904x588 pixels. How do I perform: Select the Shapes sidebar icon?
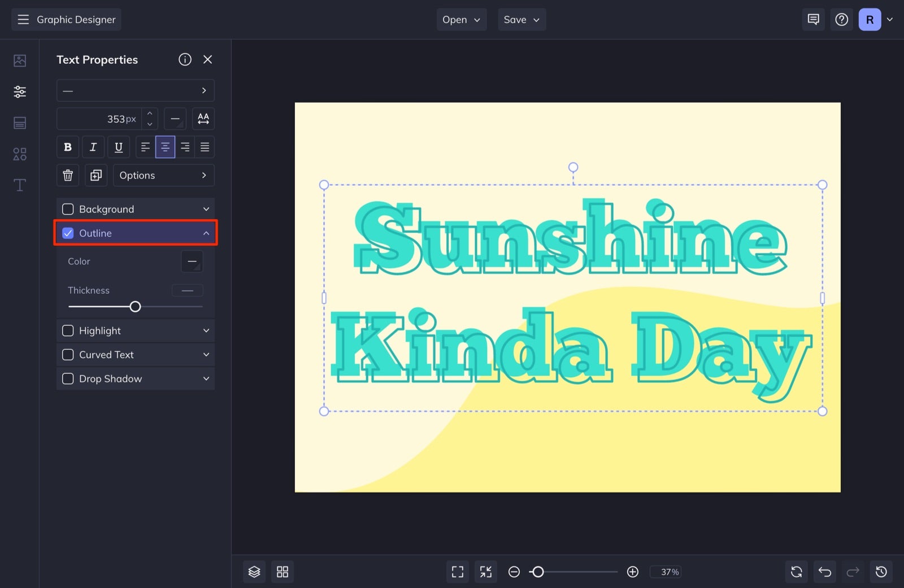click(19, 154)
